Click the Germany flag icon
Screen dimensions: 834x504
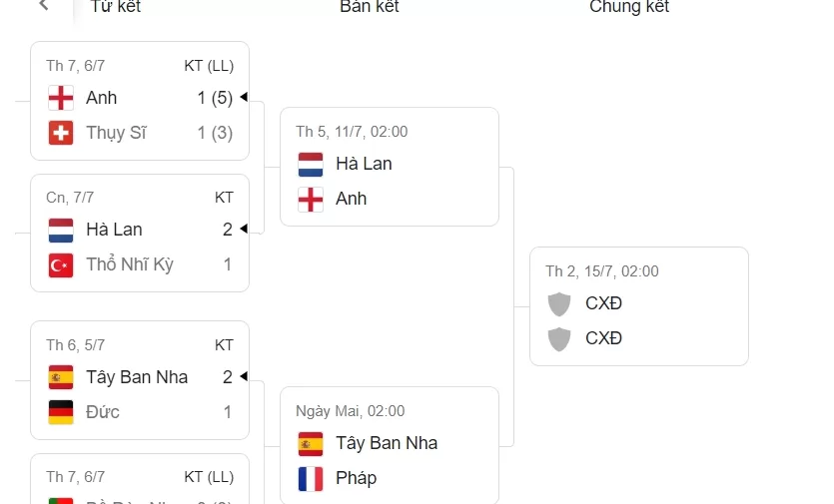pyautogui.click(x=61, y=412)
